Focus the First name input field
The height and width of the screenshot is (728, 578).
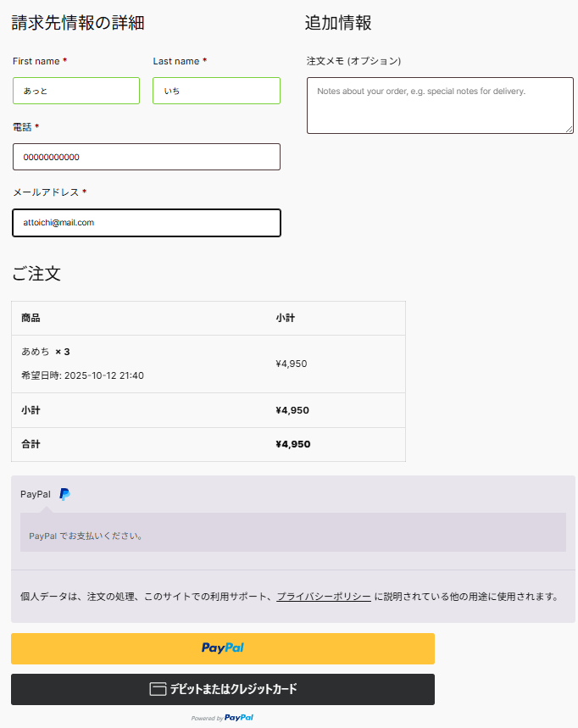(x=76, y=91)
